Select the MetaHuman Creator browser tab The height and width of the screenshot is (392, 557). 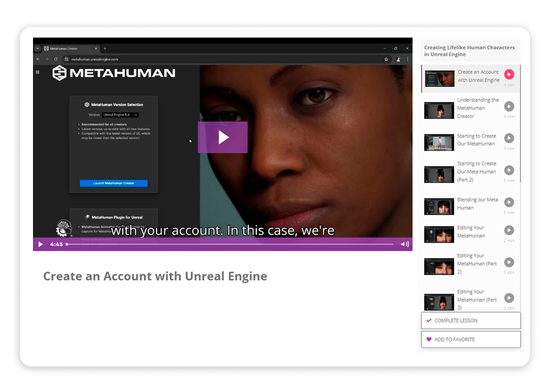click(x=71, y=48)
